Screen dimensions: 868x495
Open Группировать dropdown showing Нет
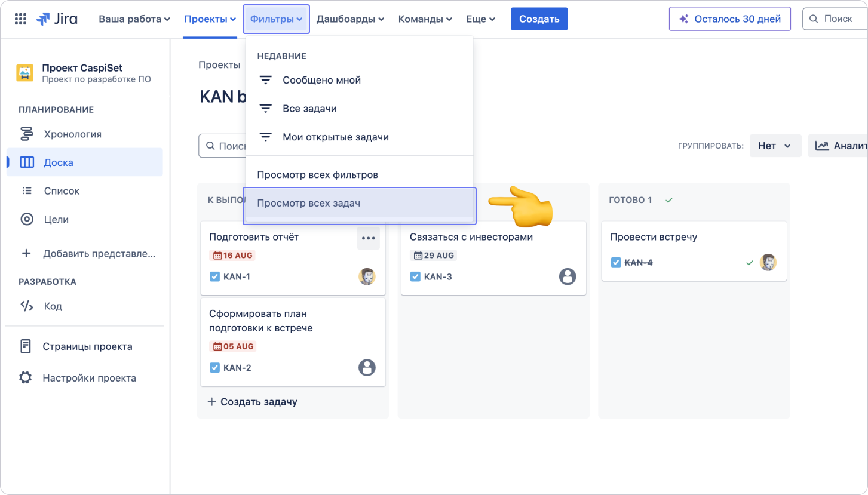(775, 146)
